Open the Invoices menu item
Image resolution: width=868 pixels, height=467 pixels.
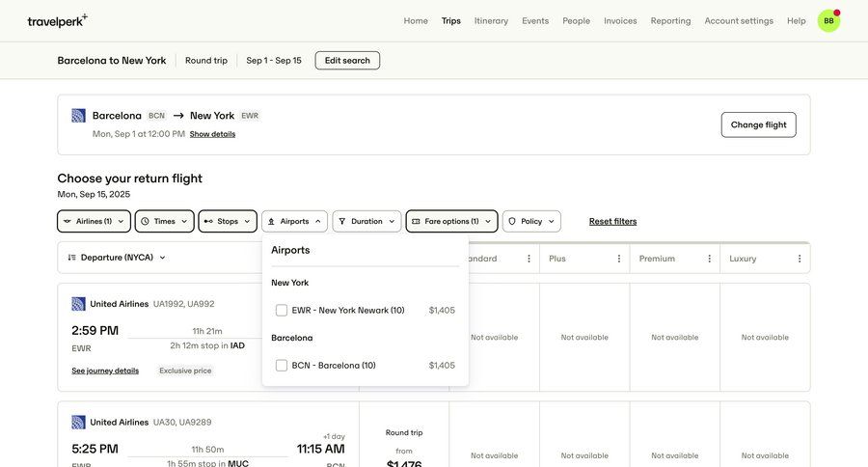[x=620, y=20]
